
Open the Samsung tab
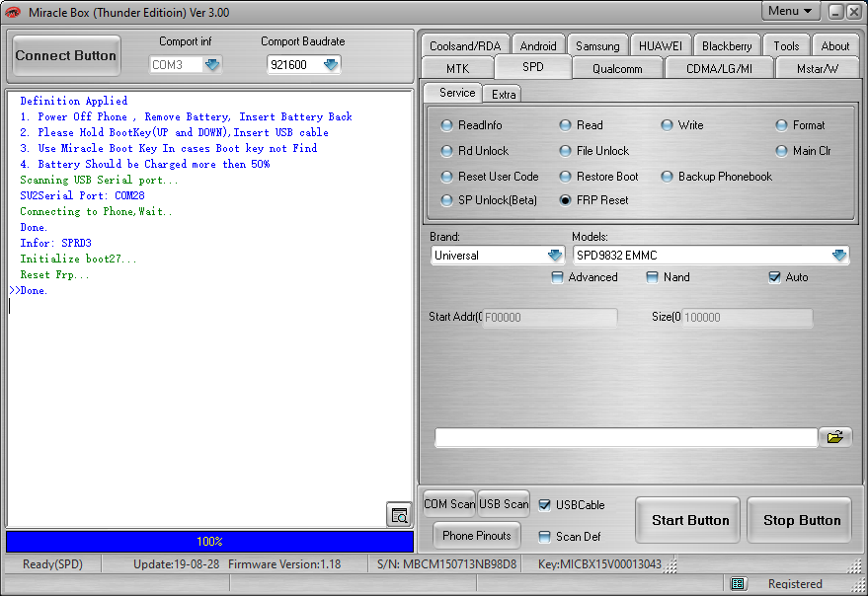pos(597,46)
